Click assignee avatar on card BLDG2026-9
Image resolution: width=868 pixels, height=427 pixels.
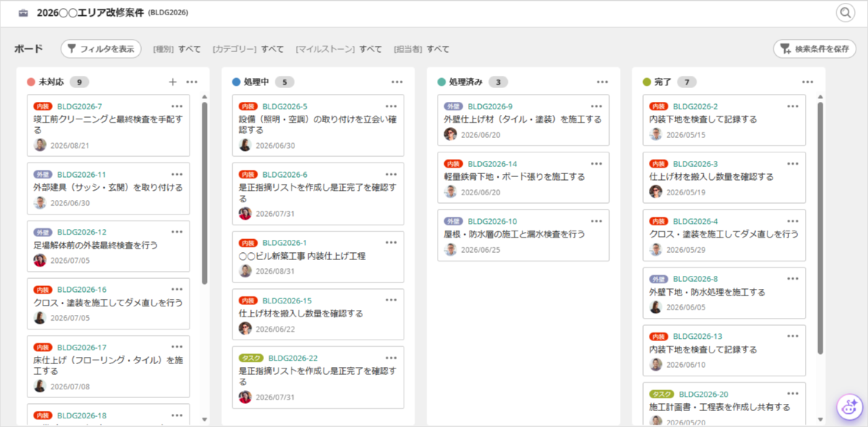tap(451, 134)
